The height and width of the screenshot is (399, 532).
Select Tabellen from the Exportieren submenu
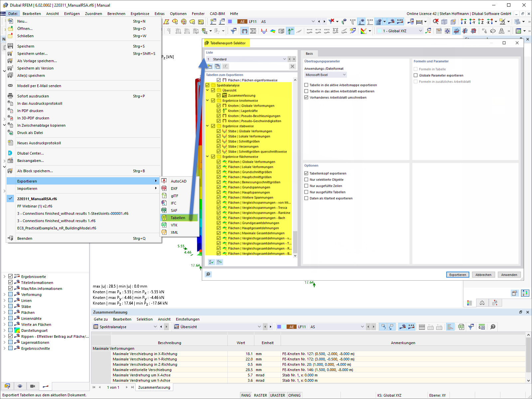click(178, 218)
